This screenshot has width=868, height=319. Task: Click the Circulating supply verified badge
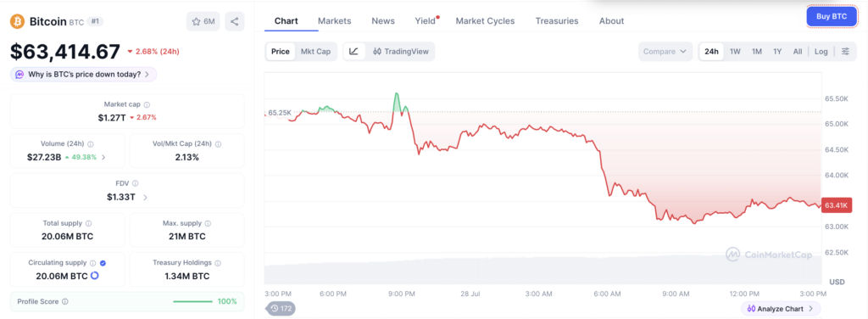103,263
